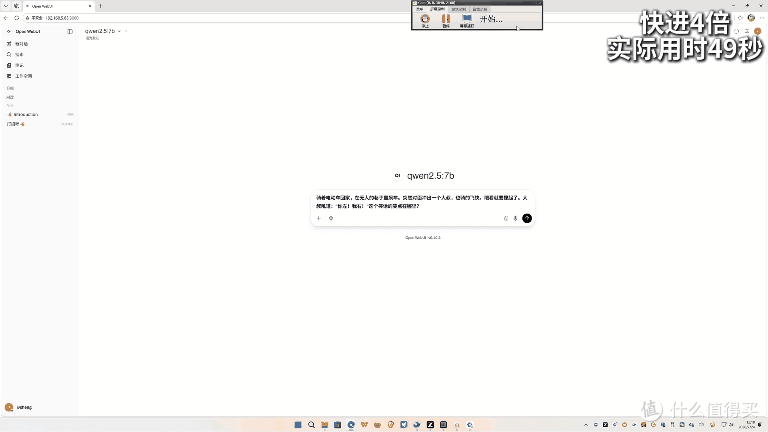Send the message with the black arrow button
This screenshot has width=768, height=432.
coord(527,218)
